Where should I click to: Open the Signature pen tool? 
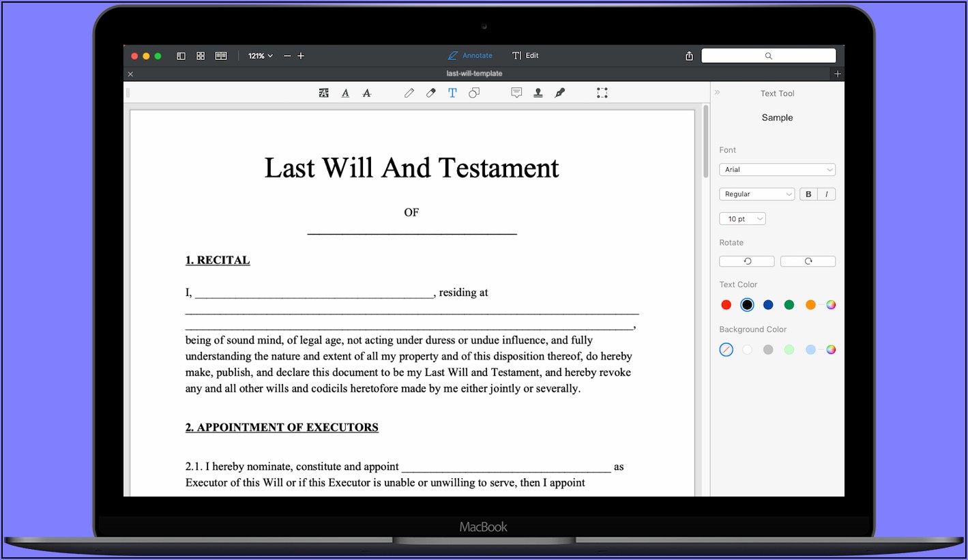(560, 93)
